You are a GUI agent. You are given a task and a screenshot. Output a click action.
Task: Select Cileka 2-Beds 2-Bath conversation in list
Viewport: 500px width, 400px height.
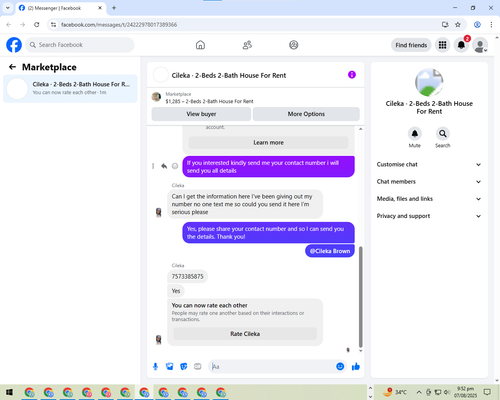pyautogui.click(x=70, y=88)
